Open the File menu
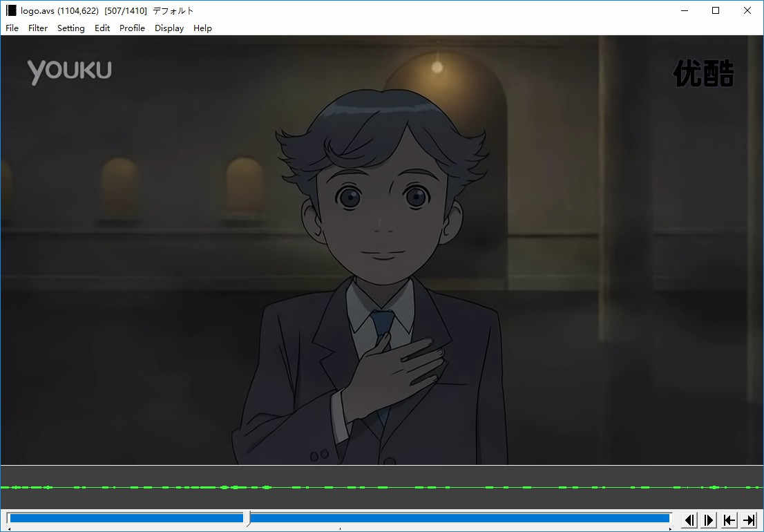The width and height of the screenshot is (764, 532). point(12,28)
